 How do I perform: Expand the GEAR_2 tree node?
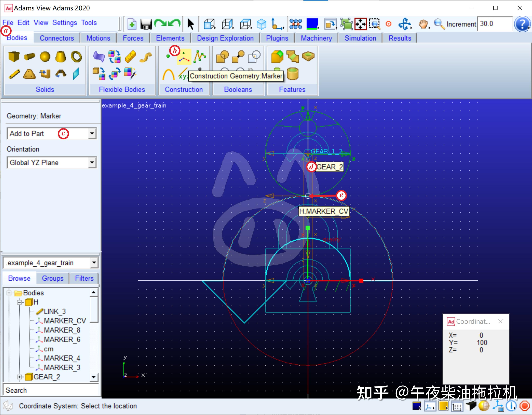click(x=19, y=377)
